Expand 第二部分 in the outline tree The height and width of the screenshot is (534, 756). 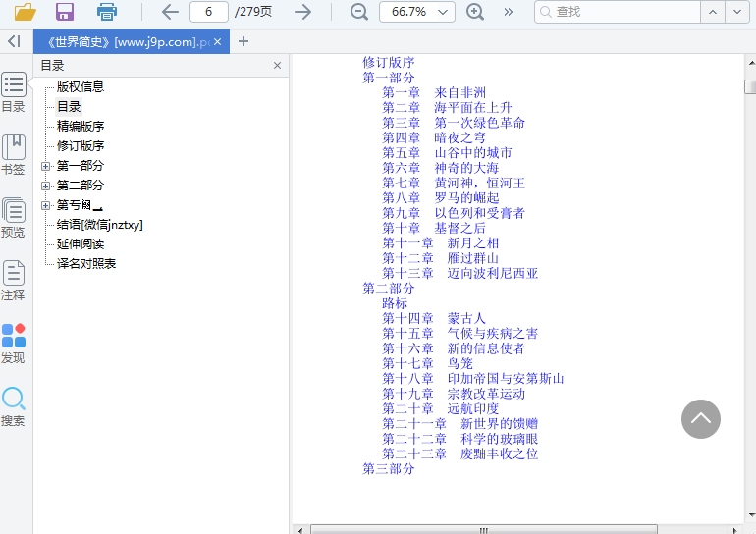(x=45, y=187)
